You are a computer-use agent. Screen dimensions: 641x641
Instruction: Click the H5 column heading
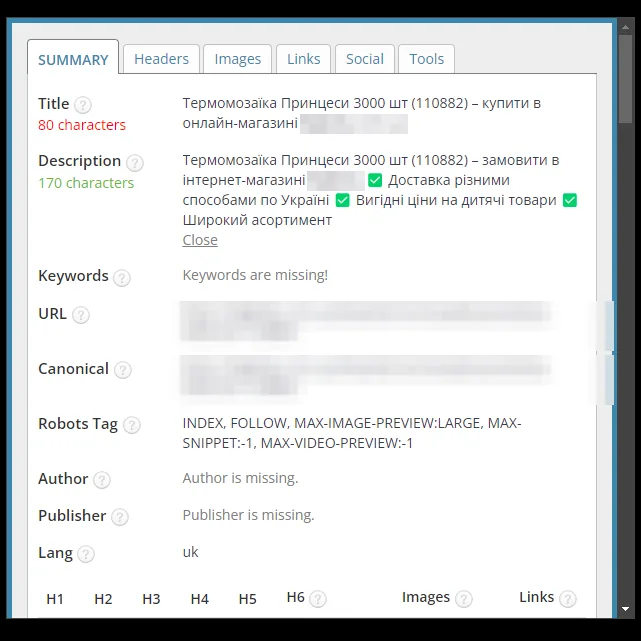(247, 599)
